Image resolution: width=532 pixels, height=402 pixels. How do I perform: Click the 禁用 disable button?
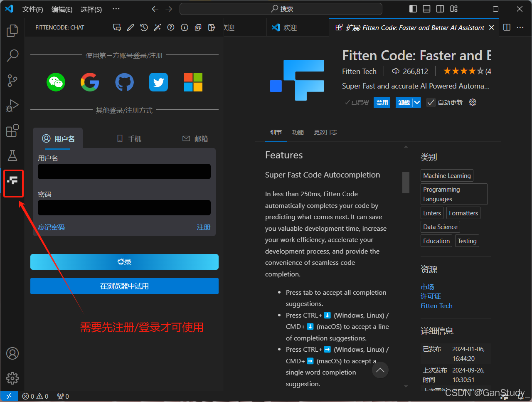(x=382, y=102)
